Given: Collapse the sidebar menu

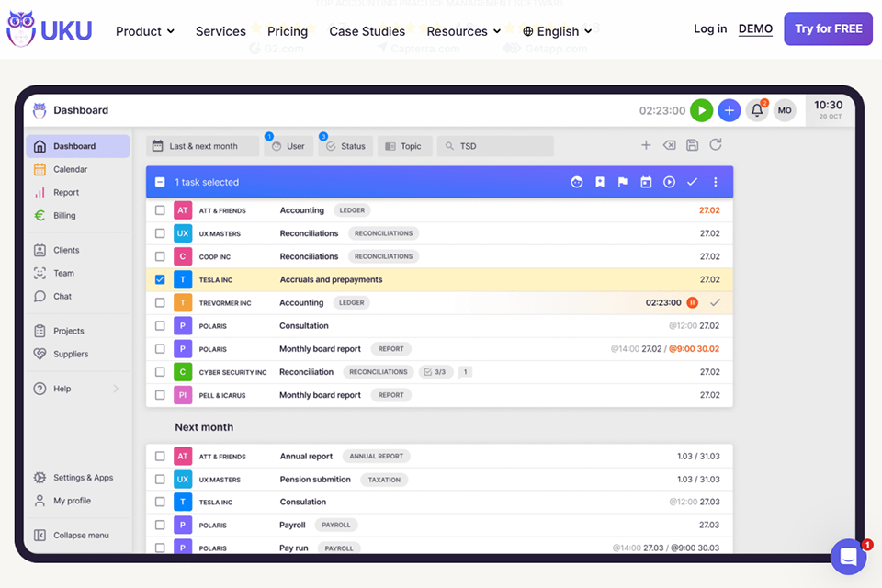Looking at the screenshot, I should [72, 535].
